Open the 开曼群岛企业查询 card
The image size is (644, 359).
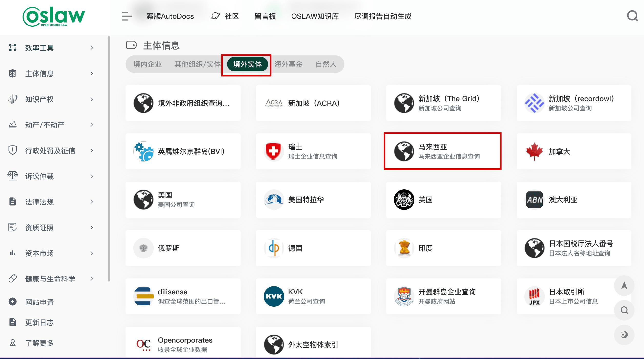coord(444,296)
